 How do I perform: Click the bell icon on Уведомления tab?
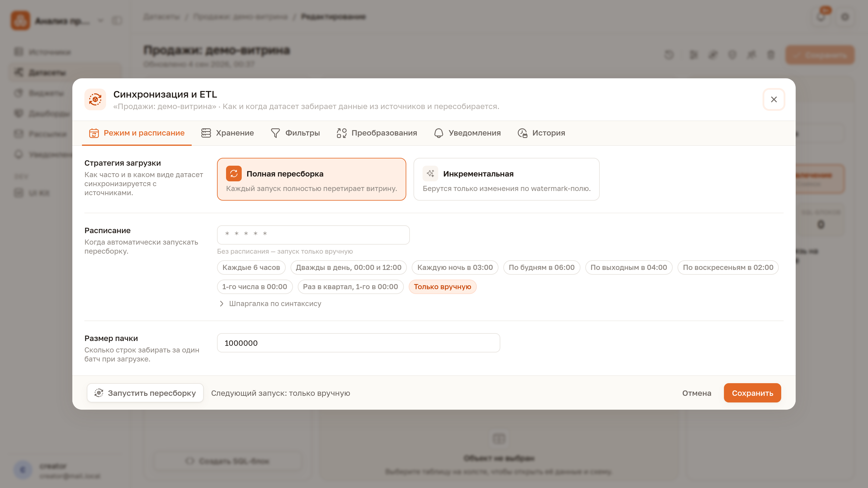[x=439, y=133]
